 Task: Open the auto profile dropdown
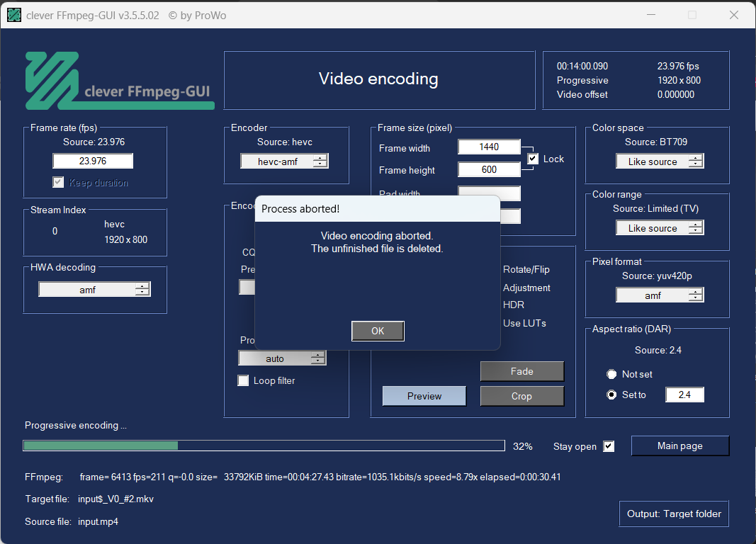click(x=283, y=358)
